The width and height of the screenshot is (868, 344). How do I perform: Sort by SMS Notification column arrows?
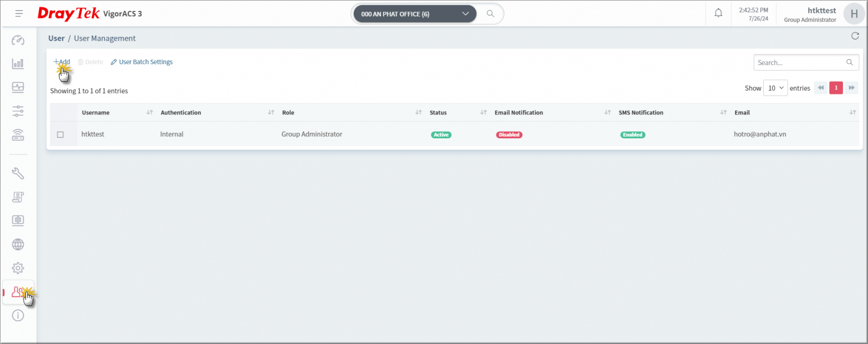(x=723, y=112)
